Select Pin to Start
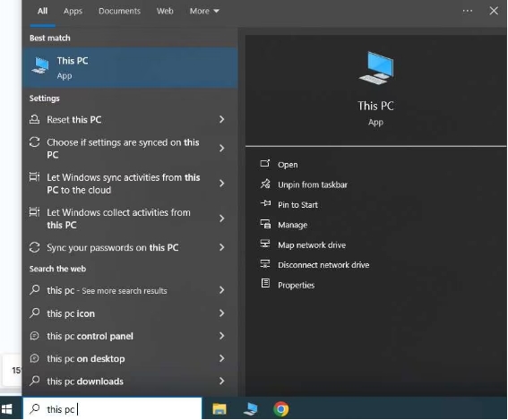This screenshot has height=420, width=508. tap(297, 205)
